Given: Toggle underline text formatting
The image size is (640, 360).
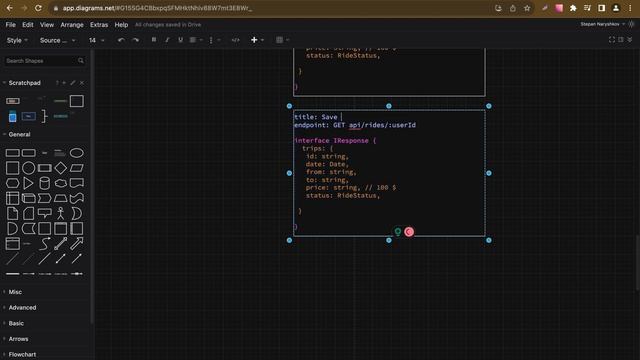Looking at the screenshot, I should click(180, 40).
